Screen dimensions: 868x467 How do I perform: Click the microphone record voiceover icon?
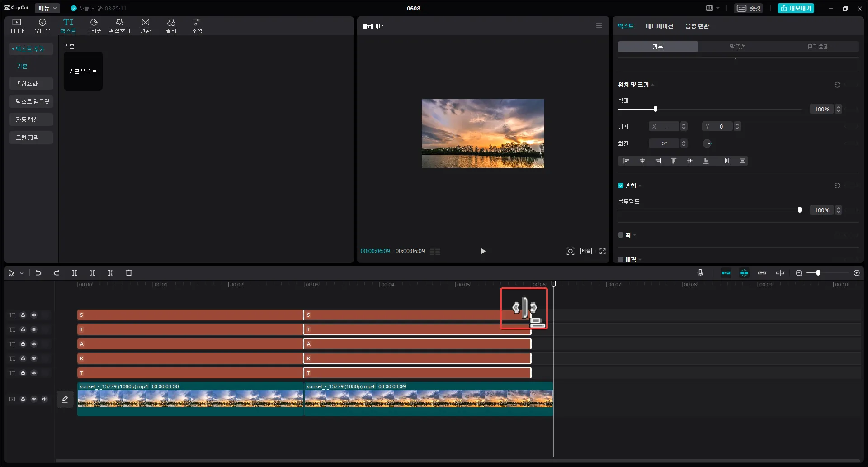pos(700,273)
